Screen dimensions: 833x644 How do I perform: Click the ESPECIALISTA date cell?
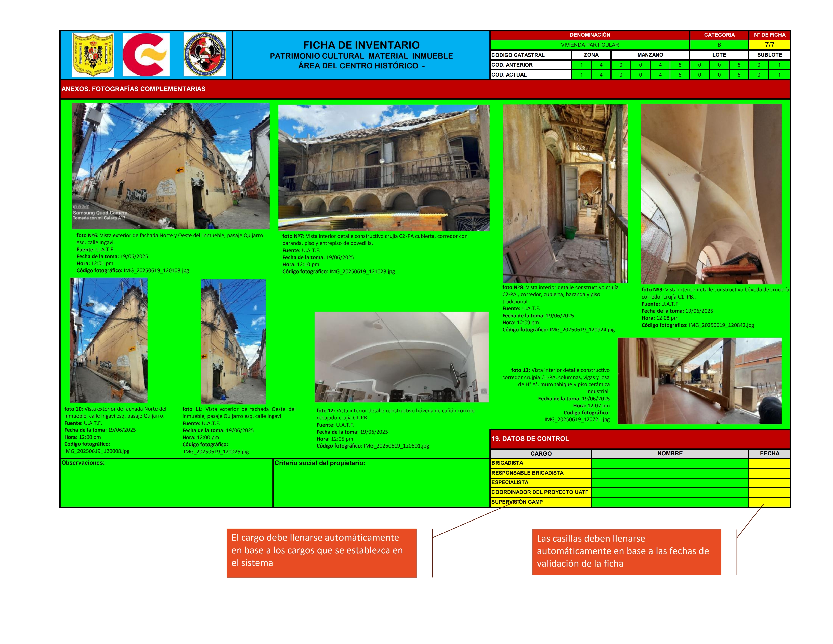pyautogui.click(x=769, y=483)
